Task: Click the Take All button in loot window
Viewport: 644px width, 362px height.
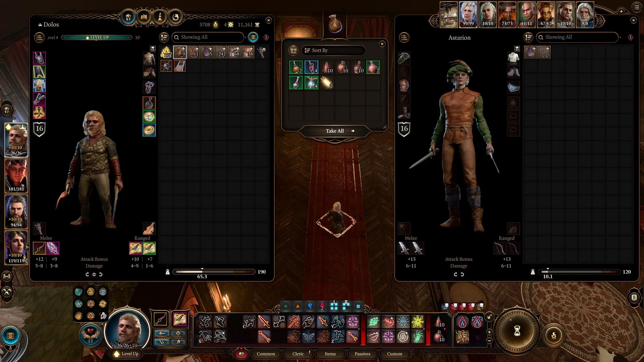Action: pos(335,130)
